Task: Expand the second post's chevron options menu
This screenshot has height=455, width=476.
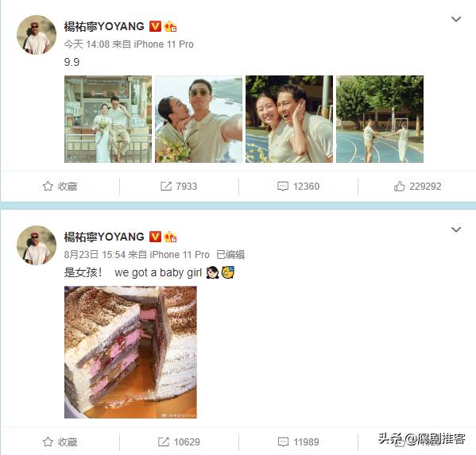Action: [456, 229]
